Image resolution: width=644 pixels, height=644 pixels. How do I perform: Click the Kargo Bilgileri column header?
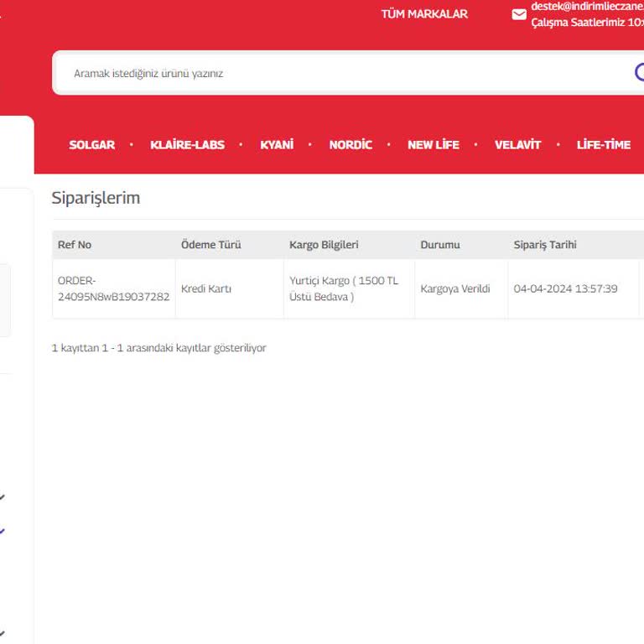point(324,245)
